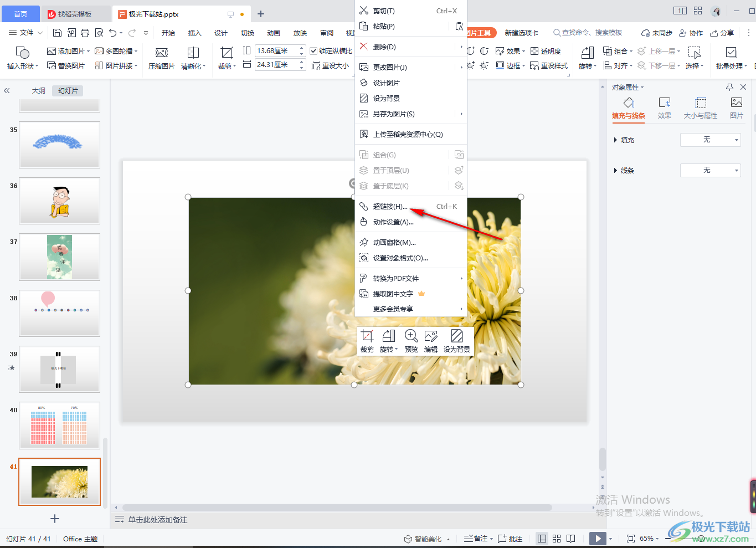Click the Print Preview icon

pos(99,33)
